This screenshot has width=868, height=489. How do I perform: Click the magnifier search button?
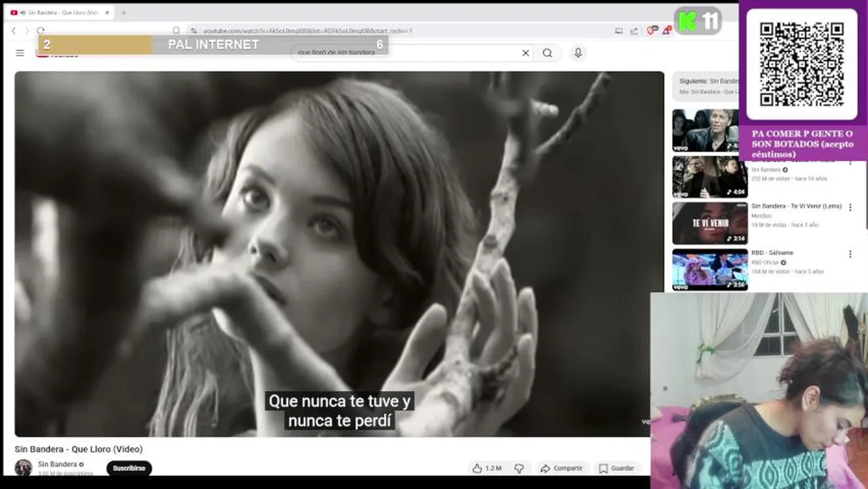[547, 53]
